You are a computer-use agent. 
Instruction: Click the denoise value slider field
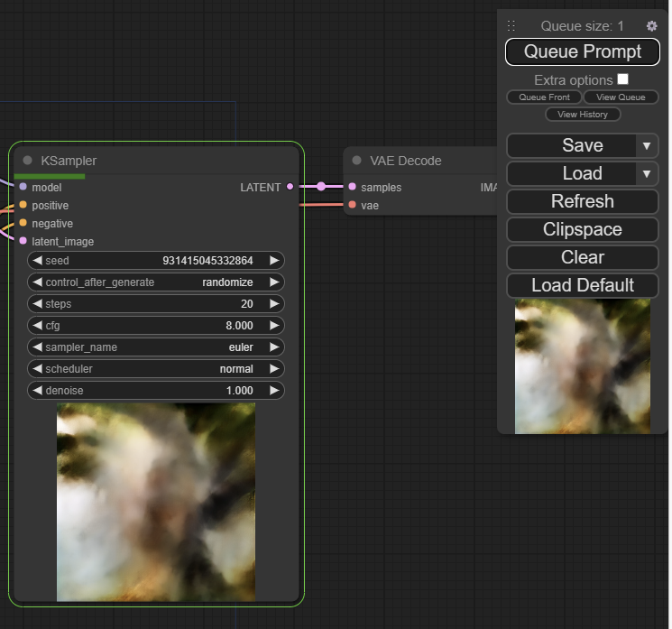[156, 391]
